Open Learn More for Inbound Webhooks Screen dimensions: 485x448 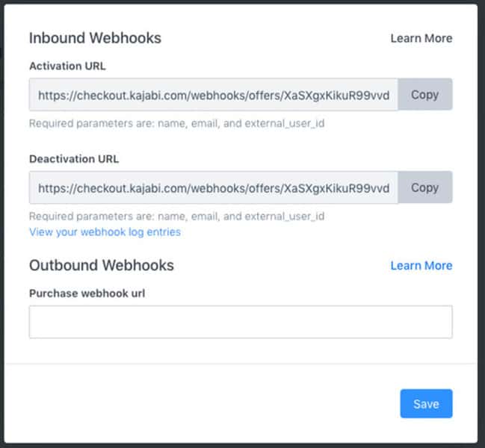tap(421, 38)
